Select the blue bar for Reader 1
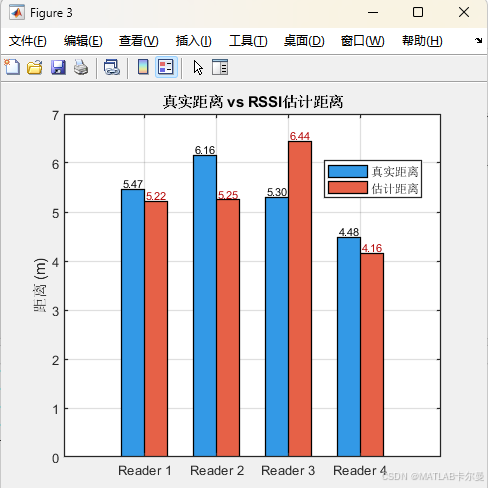The width and height of the screenshot is (488, 488). tap(133, 323)
